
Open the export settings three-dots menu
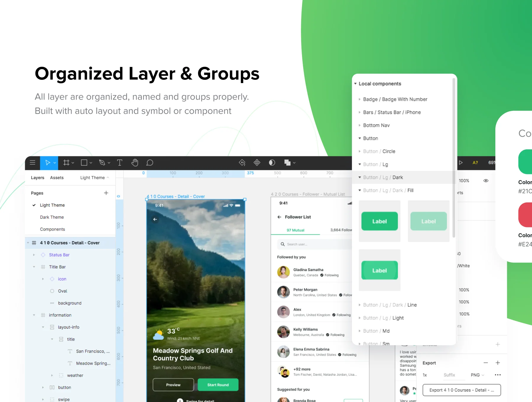point(498,375)
